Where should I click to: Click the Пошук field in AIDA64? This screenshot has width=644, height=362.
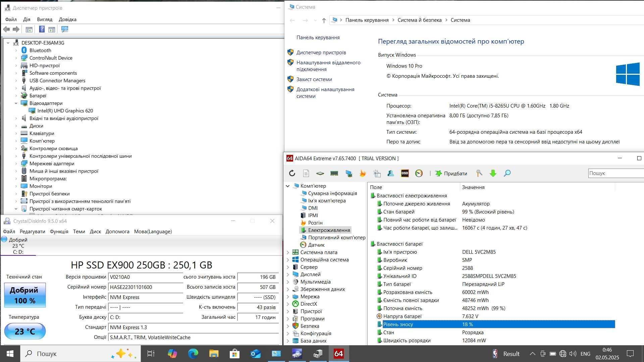pos(616,173)
